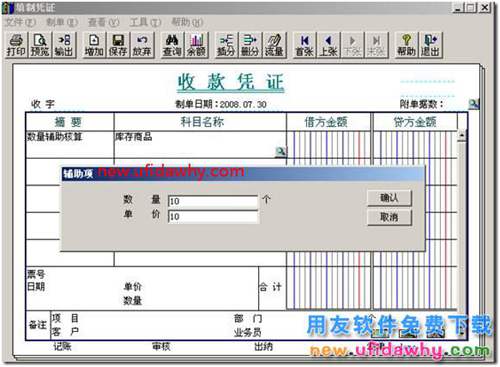Go to previous voucher 上张
Image resolution: width=500 pixels, height=367 pixels.
[328, 45]
